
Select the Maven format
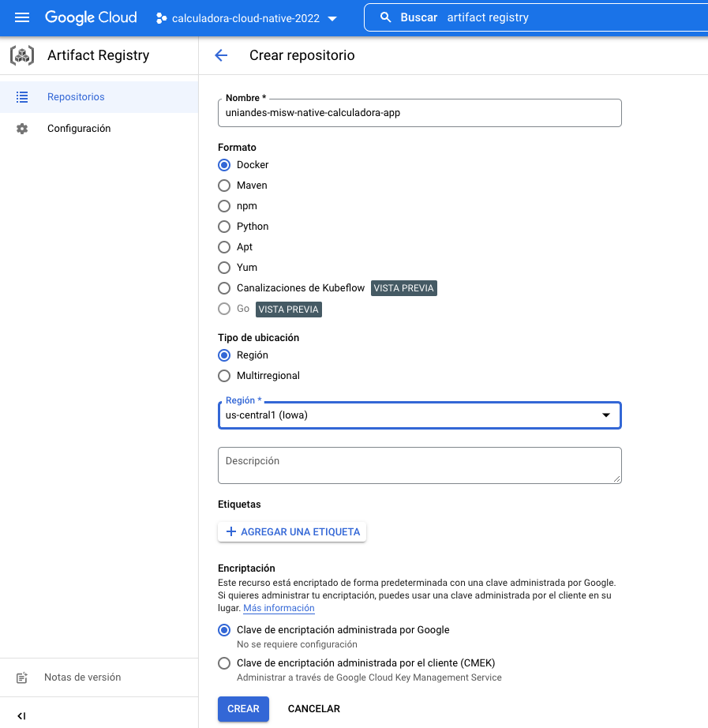[224, 186]
